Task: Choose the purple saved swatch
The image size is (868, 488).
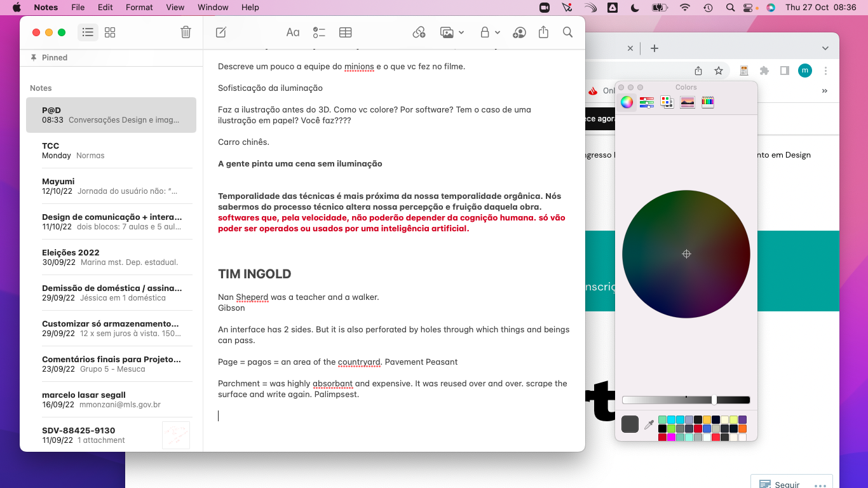Action: click(x=742, y=419)
